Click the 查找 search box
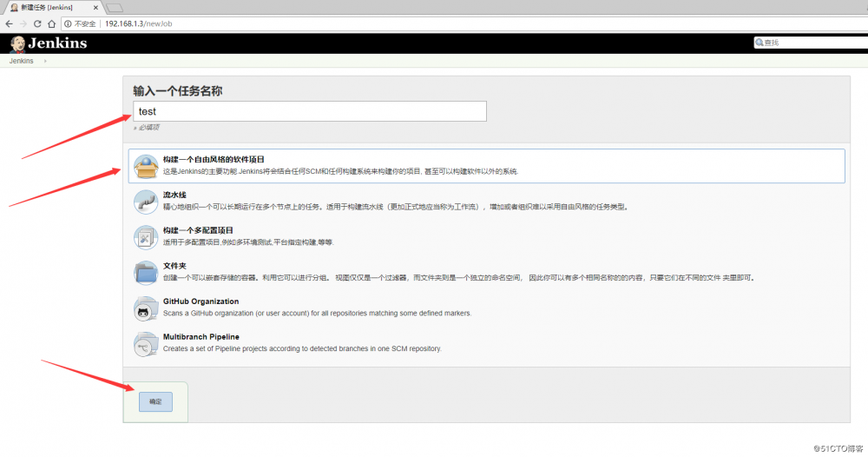The height and width of the screenshot is (457, 868). [812, 43]
